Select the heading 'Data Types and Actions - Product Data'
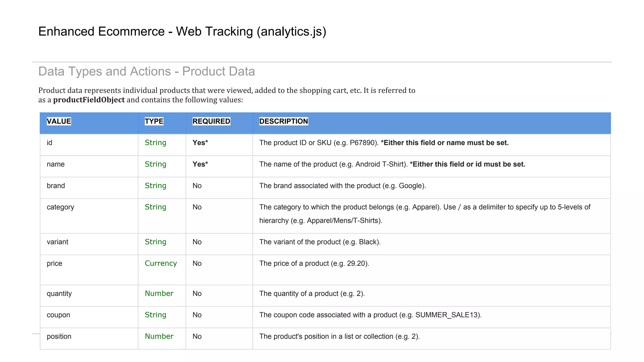The image size is (644, 362). tap(147, 72)
